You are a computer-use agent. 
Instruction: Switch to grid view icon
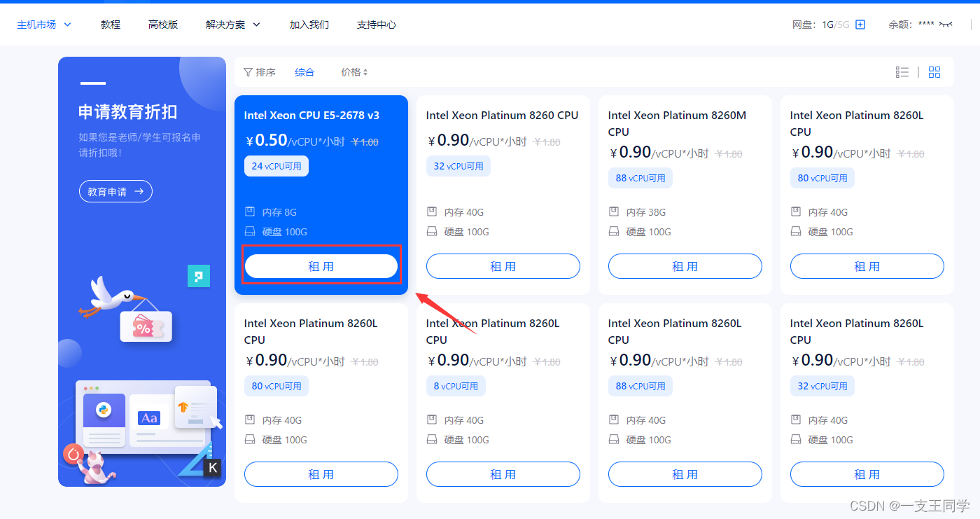coord(934,72)
